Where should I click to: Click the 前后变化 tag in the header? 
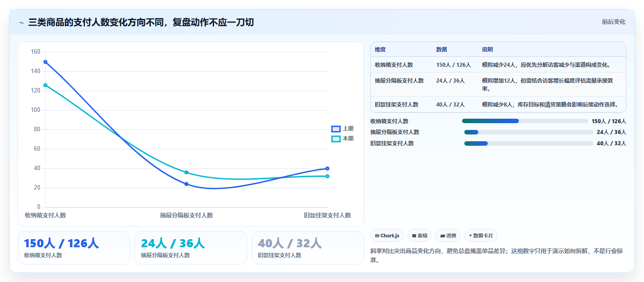613,22
